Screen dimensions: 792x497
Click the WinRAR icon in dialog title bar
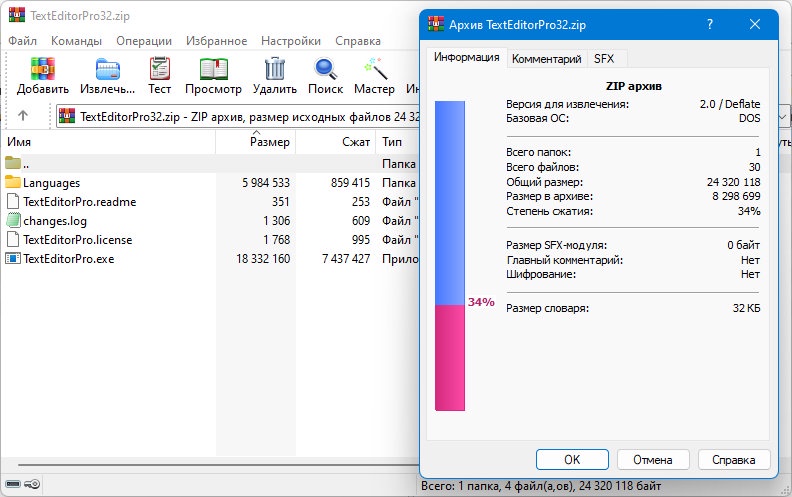436,24
